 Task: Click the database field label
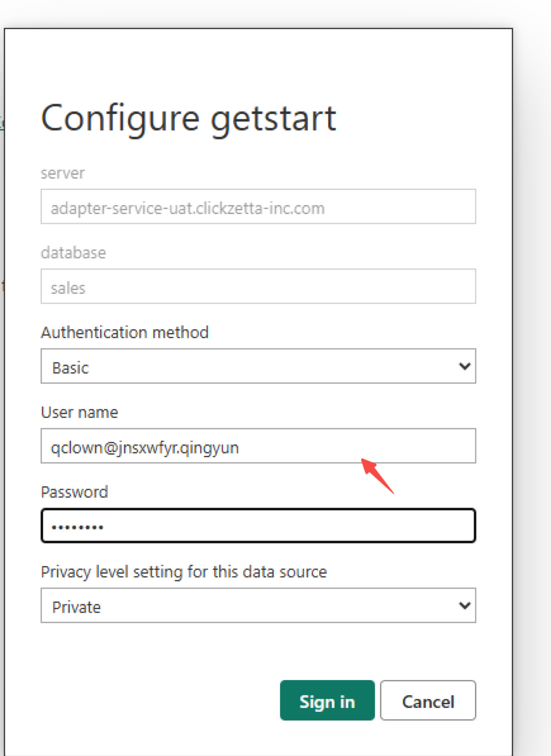(73, 253)
